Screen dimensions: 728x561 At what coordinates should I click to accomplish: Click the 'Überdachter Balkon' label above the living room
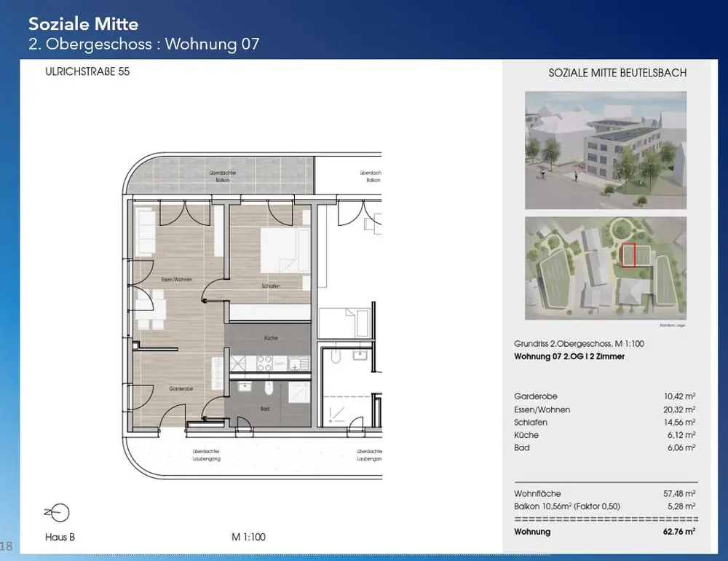[x=223, y=176]
